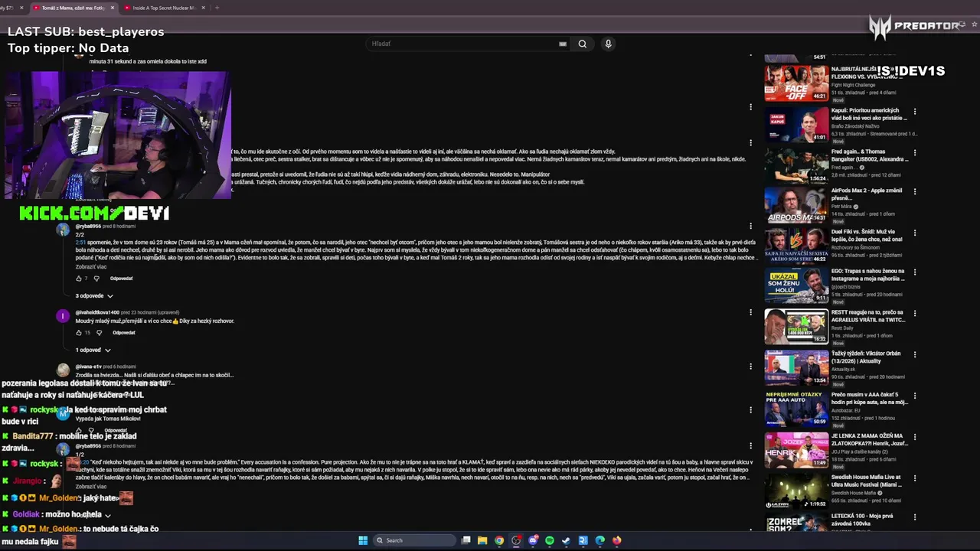Click 'Odpovedať' under ryba8956 2:51 comment
980x551 pixels.
pyautogui.click(x=121, y=279)
